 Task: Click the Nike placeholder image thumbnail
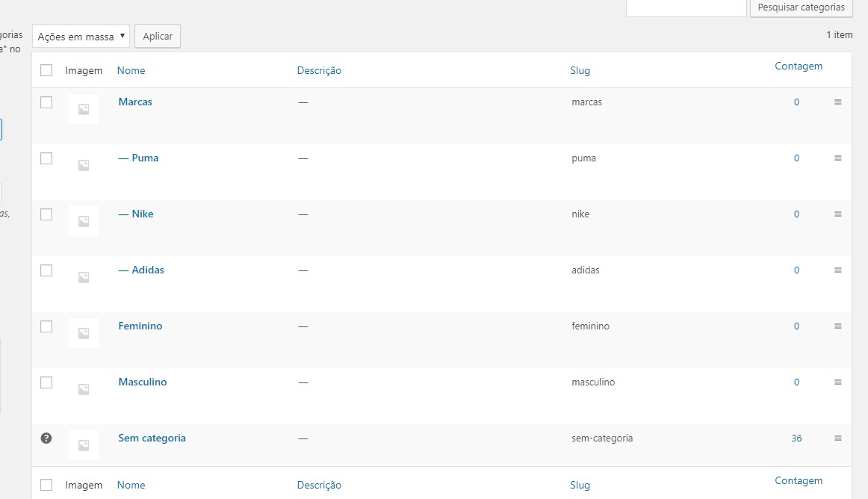pos(84,221)
